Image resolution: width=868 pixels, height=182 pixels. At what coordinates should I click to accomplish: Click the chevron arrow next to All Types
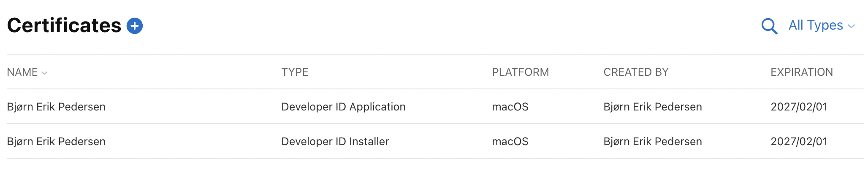tap(852, 26)
